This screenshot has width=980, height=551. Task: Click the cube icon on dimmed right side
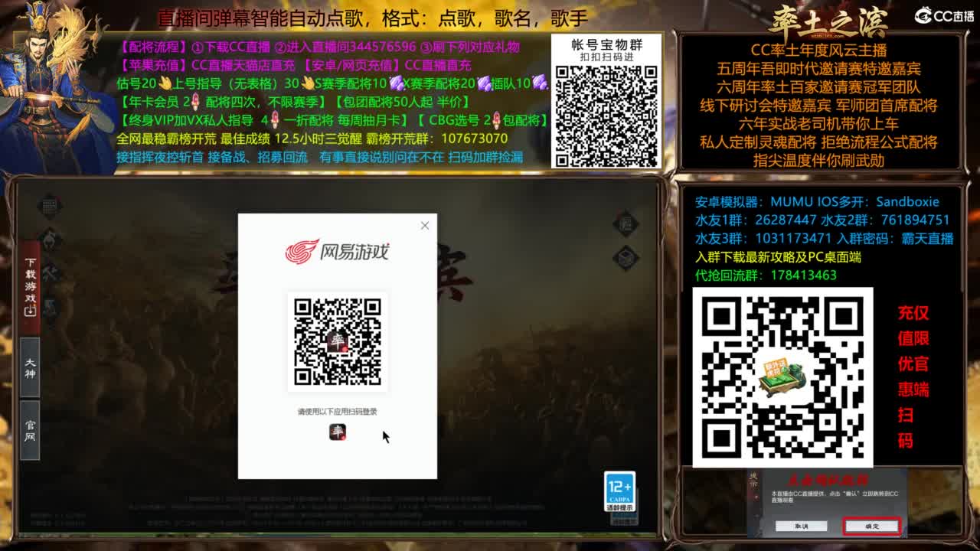[x=626, y=256]
